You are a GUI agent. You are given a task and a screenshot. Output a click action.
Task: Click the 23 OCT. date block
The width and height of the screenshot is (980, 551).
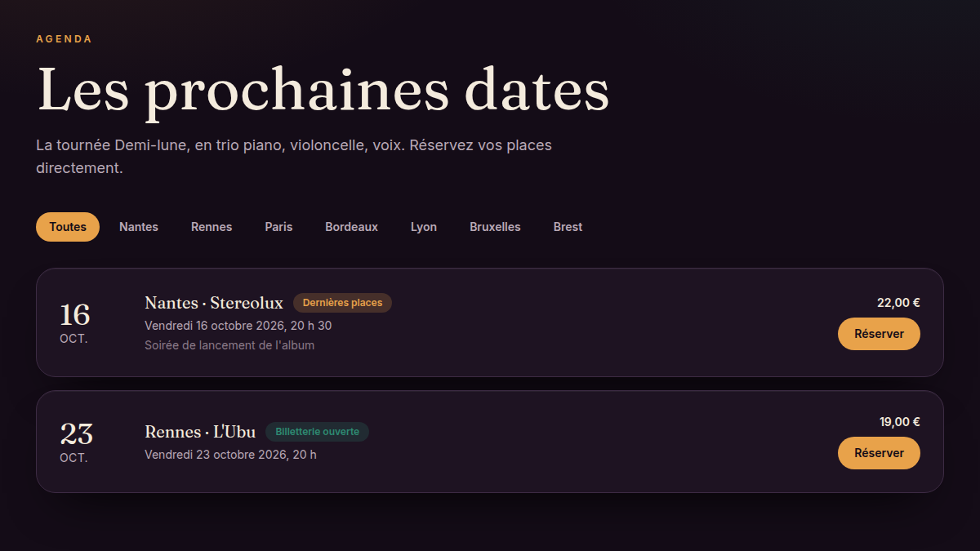[76, 442]
